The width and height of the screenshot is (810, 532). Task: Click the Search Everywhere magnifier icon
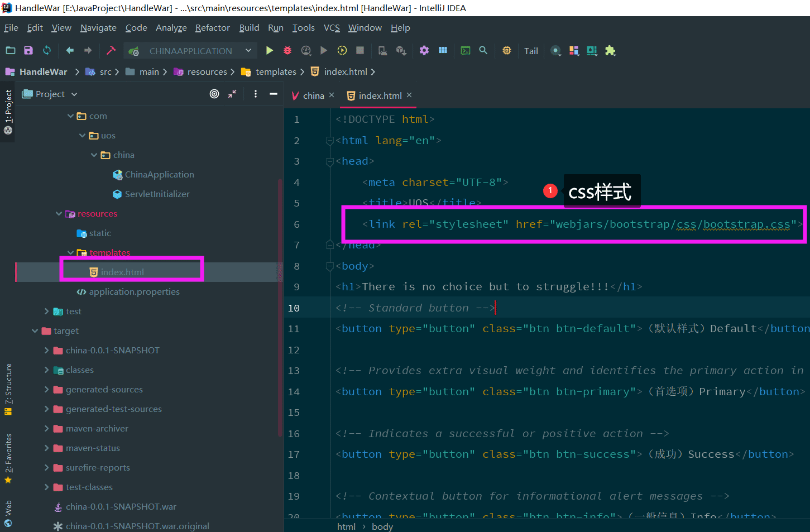[x=483, y=50]
